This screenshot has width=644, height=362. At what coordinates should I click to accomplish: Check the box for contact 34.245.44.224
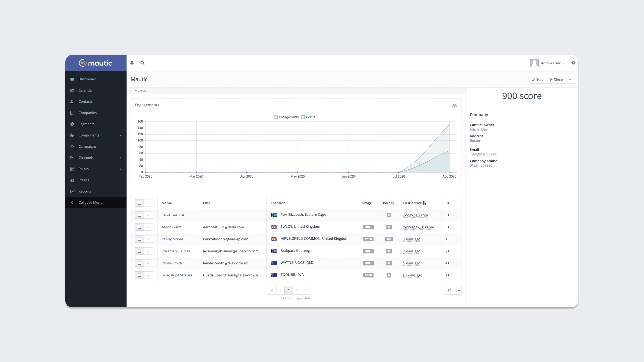coord(140,215)
